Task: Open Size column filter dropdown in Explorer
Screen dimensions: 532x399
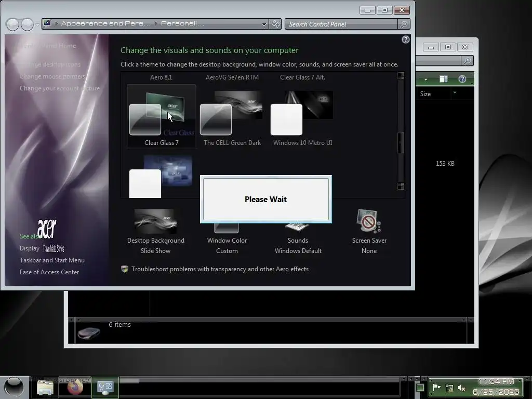Action: pyautogui.click(x=455, y=92)
